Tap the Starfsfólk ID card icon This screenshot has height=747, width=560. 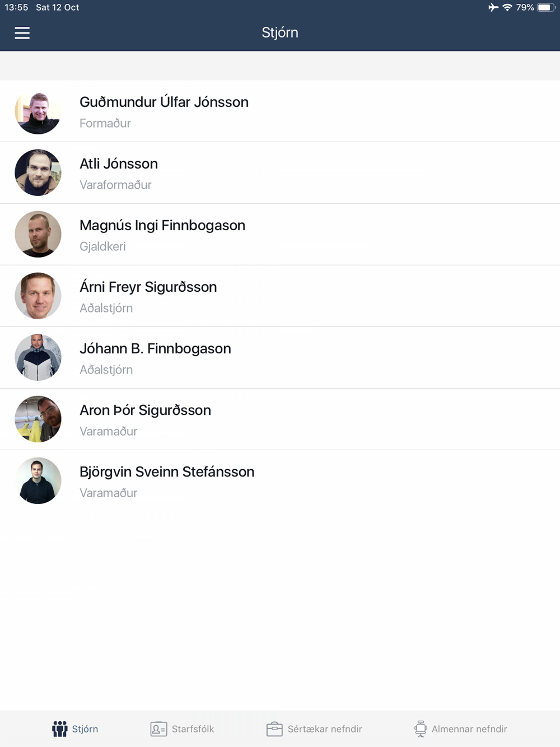(x=158, y=729)
